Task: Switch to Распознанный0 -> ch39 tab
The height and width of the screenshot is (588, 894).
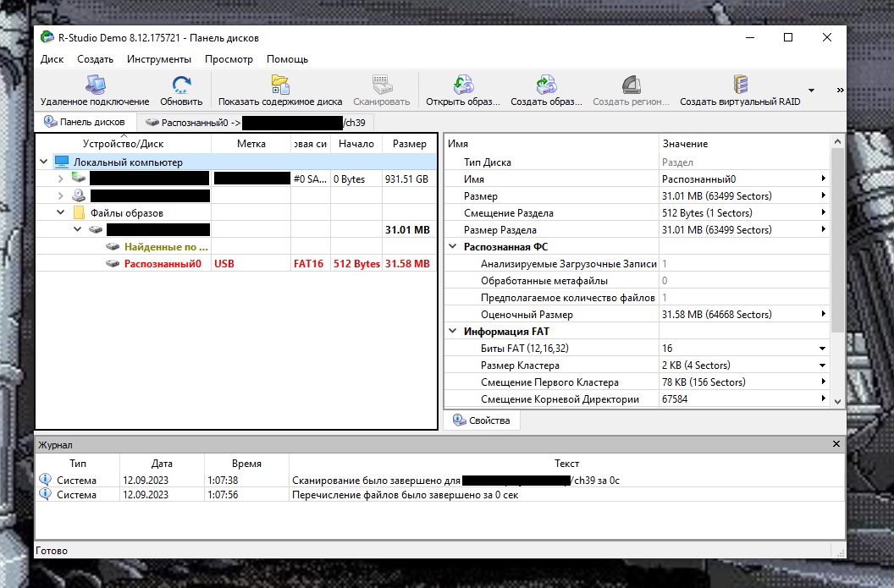Action: (256, 123)
